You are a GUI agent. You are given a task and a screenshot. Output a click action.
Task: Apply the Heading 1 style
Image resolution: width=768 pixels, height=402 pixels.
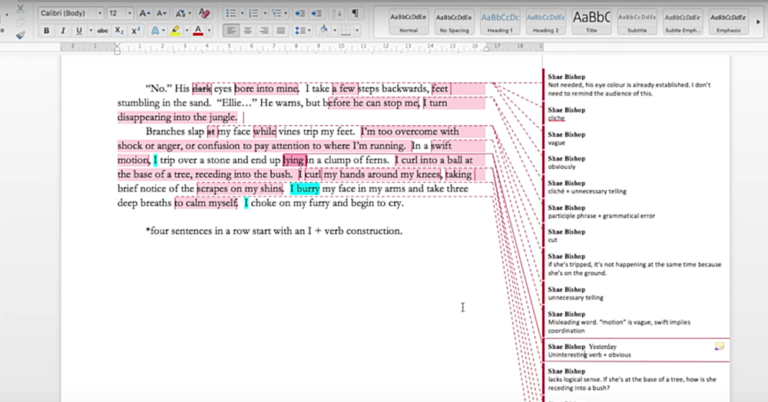[500, 22]
